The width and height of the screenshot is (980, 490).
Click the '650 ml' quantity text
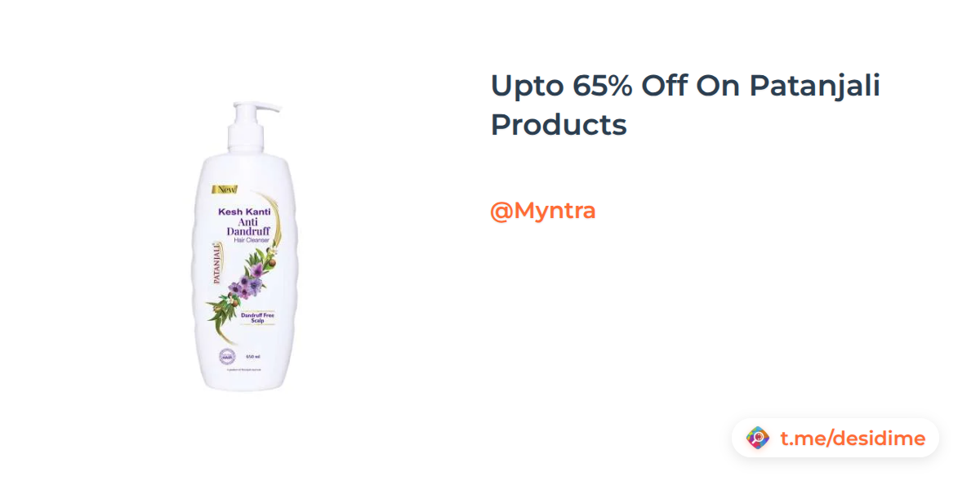(253, 356)
